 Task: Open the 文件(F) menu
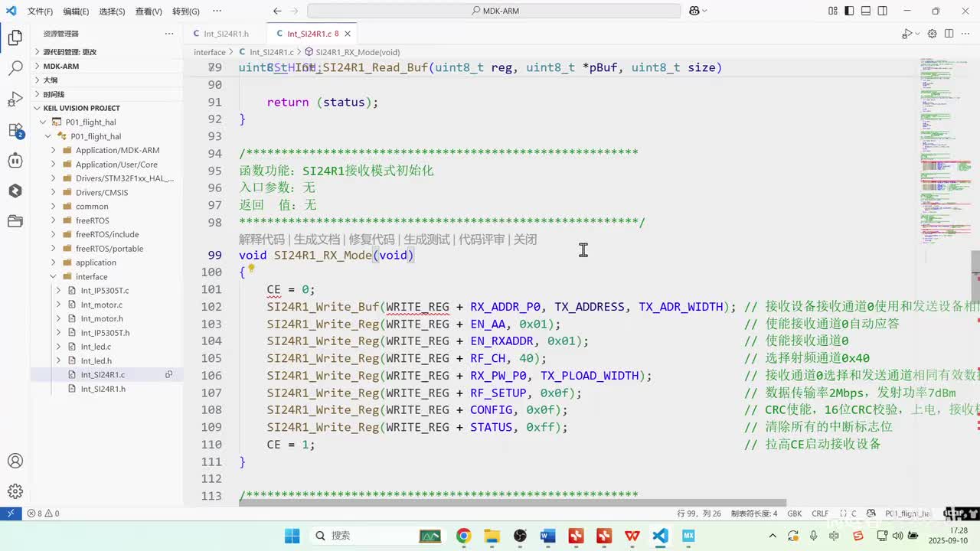[x=40, y=11]
